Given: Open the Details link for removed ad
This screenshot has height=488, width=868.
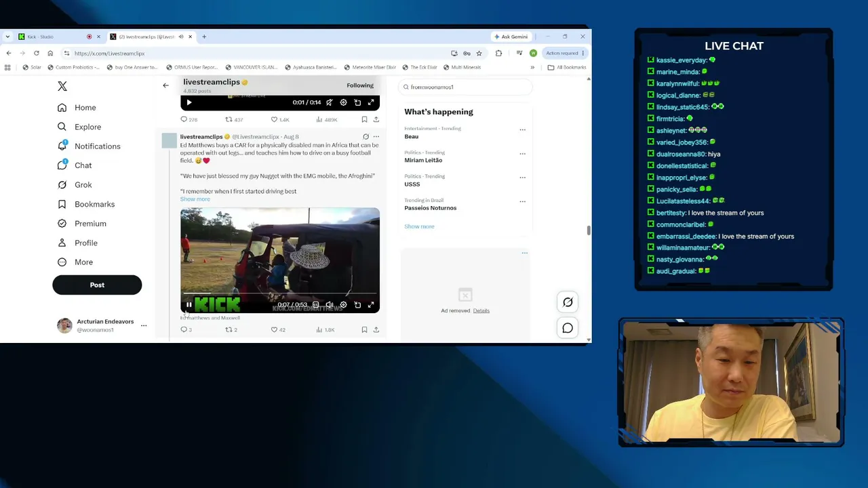Looking at the screenshot, I should click(481, 310).
